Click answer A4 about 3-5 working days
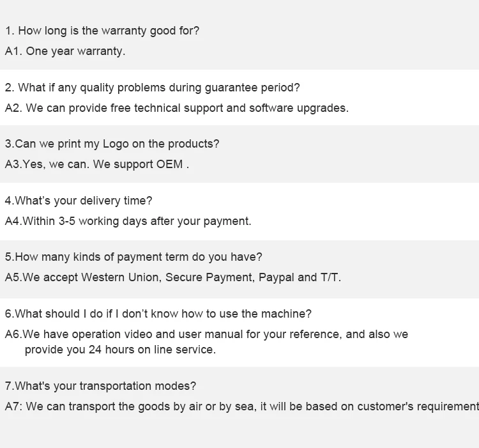Image resolution: width=479 pixels, height=448 pixels. pyautogui.click(x=128, y=221)
